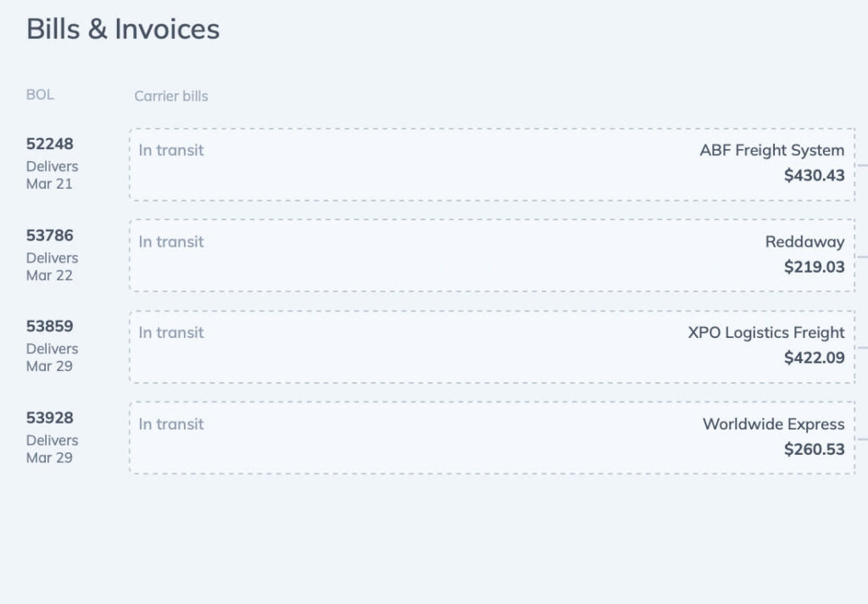Click the Bills & Invoices heading
This screenshot has width=868, height=604.
[x=123, y=29]
